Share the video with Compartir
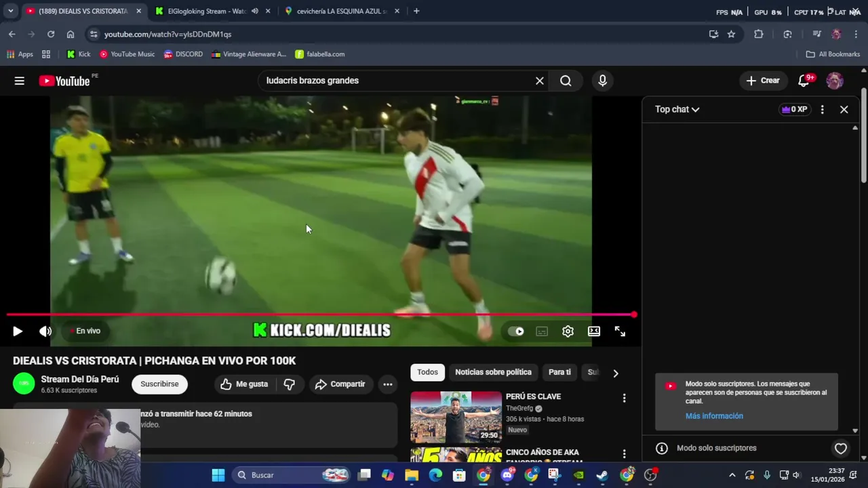This screenshot has height=488, width=868. tap(340, 384)
